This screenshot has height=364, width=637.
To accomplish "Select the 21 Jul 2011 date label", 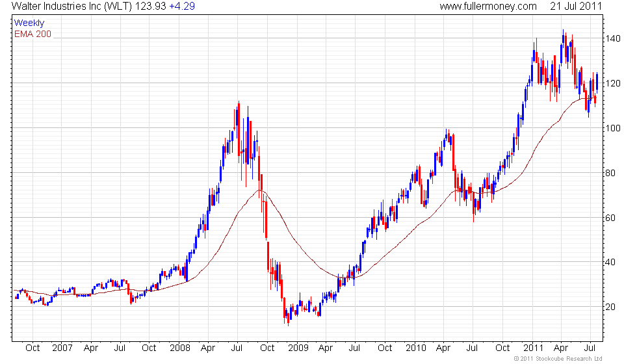I will point(576,6).
